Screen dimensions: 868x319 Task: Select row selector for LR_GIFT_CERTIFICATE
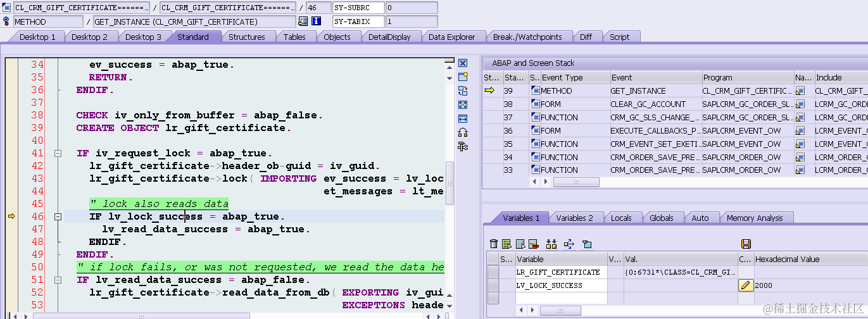[x=493, y=272]
